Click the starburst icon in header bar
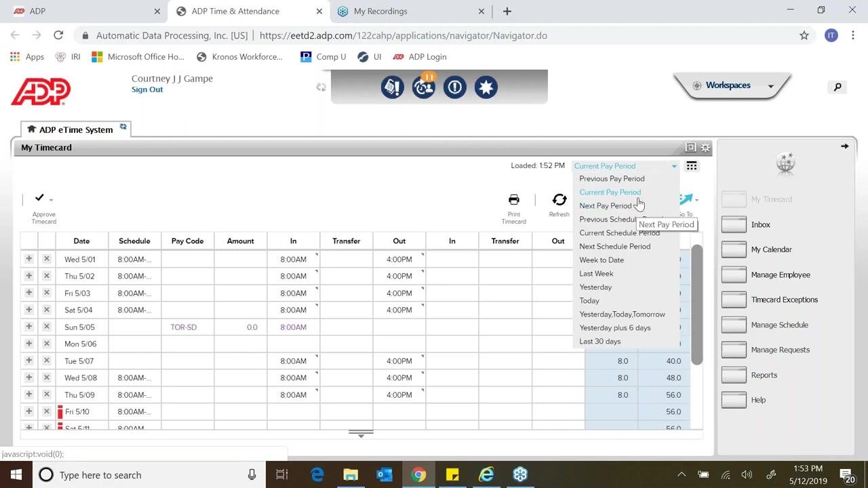 (486, 87)
